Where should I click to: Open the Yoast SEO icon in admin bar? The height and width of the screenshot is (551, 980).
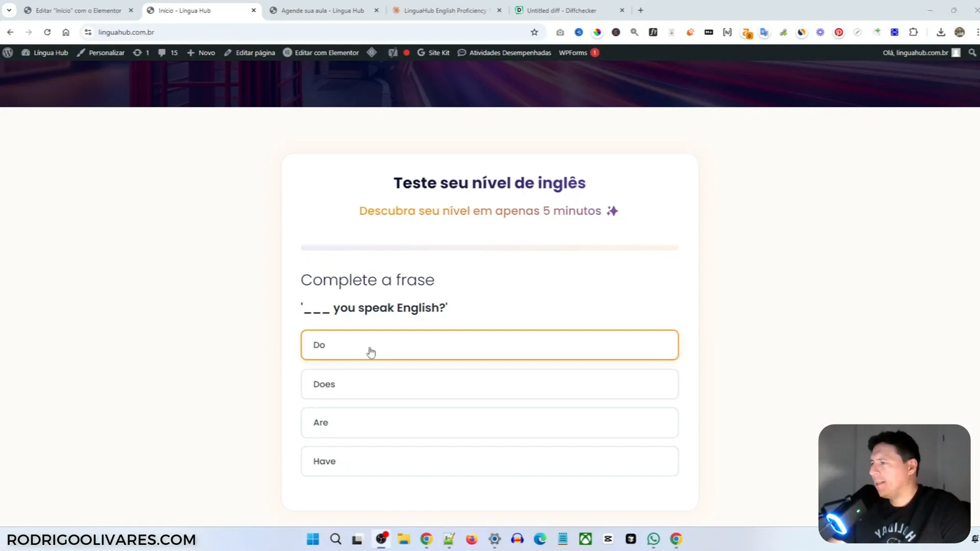(x=393, y=53)
